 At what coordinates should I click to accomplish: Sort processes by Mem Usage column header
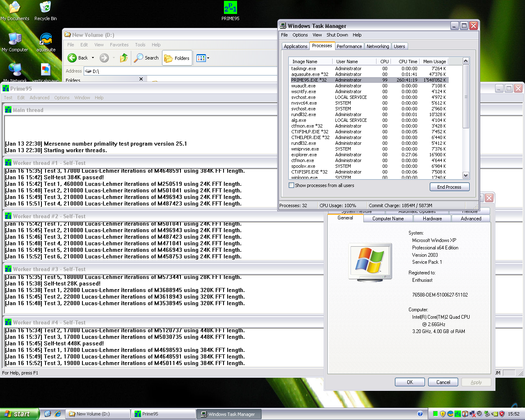tap(434, 62)
